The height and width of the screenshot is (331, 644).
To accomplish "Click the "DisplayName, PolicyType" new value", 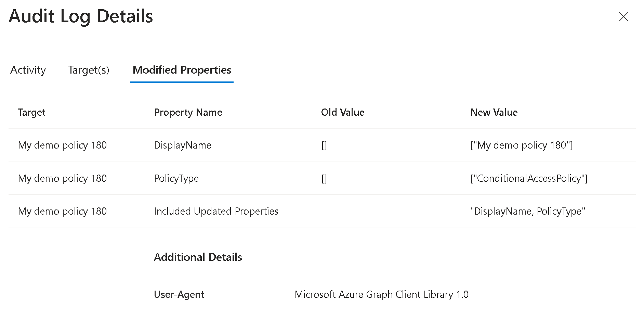I will click(x=528, y=212).
